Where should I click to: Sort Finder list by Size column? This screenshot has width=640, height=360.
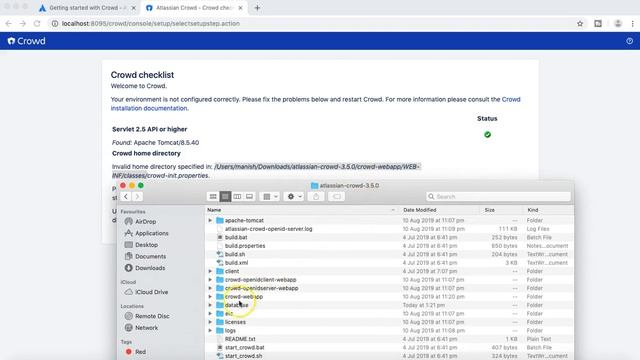[x=502, y=210]
